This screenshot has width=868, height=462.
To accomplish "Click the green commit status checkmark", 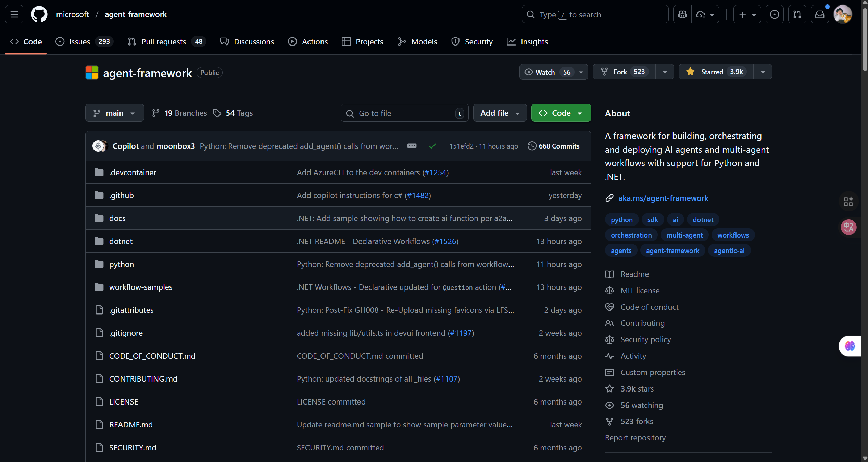I will pyautogui.click(x=432, y=146).
